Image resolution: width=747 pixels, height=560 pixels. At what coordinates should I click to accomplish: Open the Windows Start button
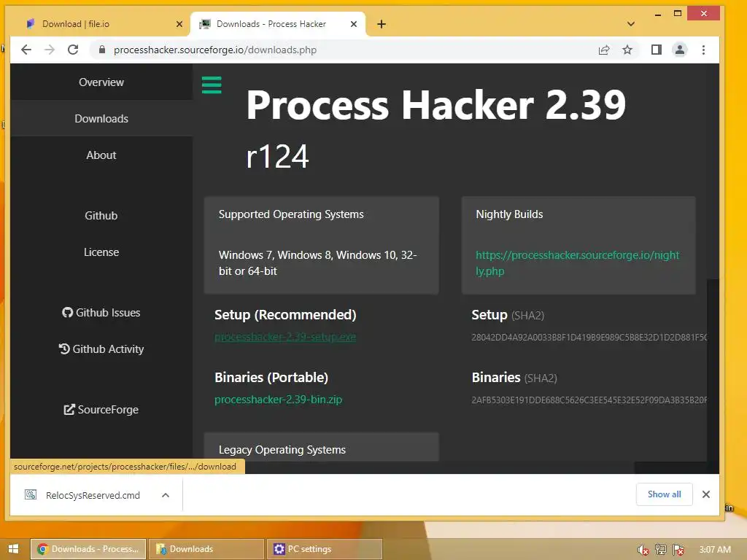(x=13, y=549)
